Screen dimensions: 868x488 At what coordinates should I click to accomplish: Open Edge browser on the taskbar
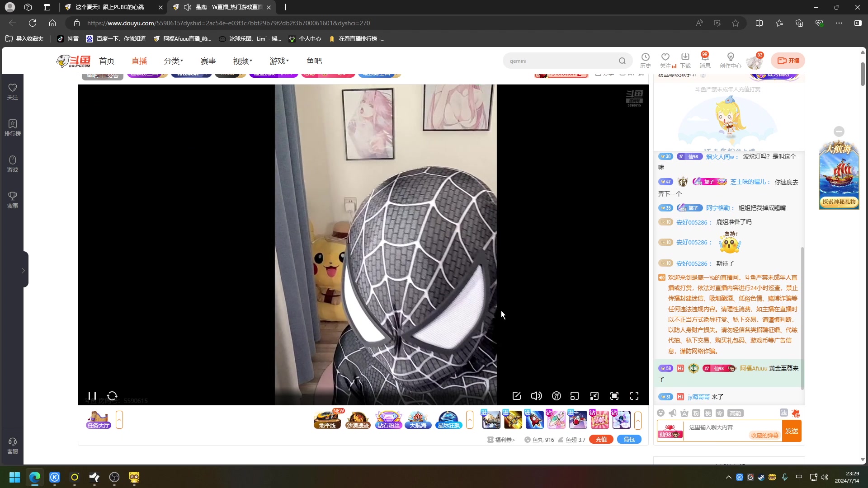35,477
